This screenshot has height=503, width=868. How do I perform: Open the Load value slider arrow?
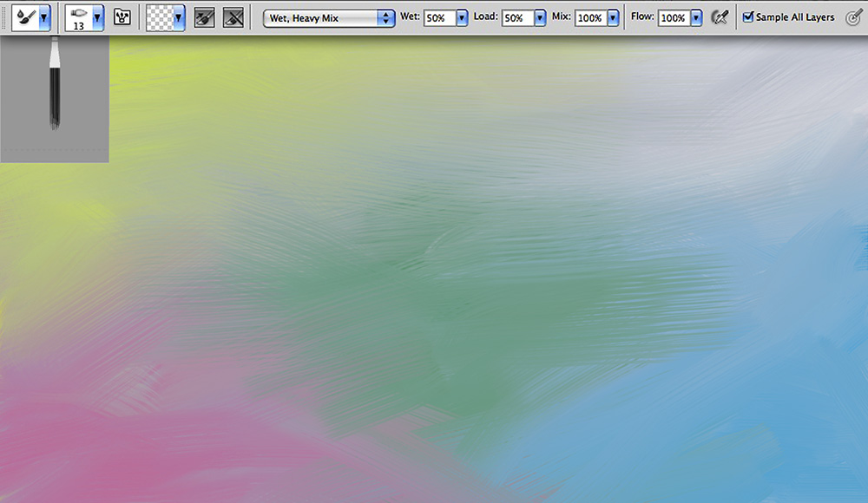[540, 18]
